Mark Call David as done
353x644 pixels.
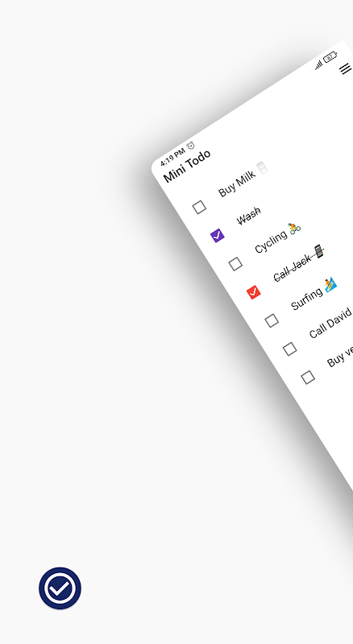click(289, 349)
